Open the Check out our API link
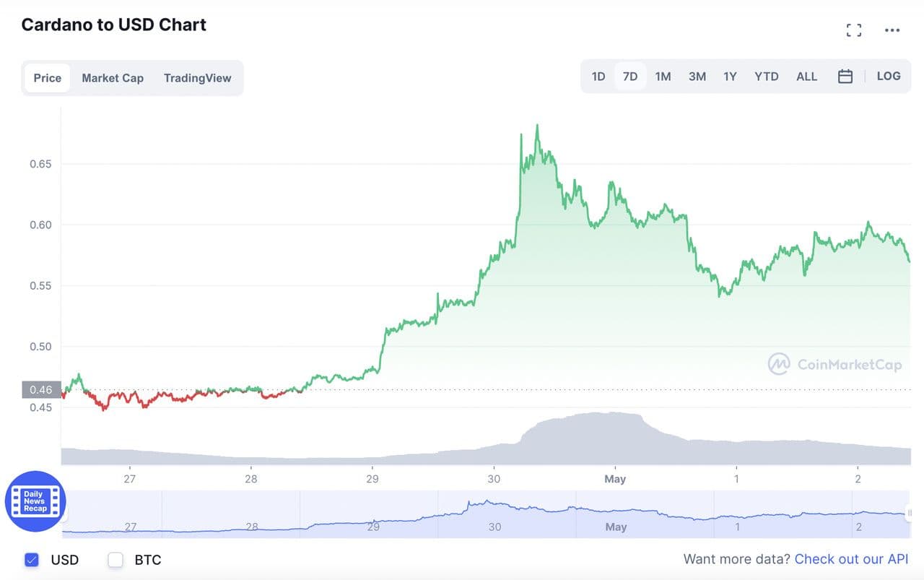924x580 pixels. (x=851, y=559)
